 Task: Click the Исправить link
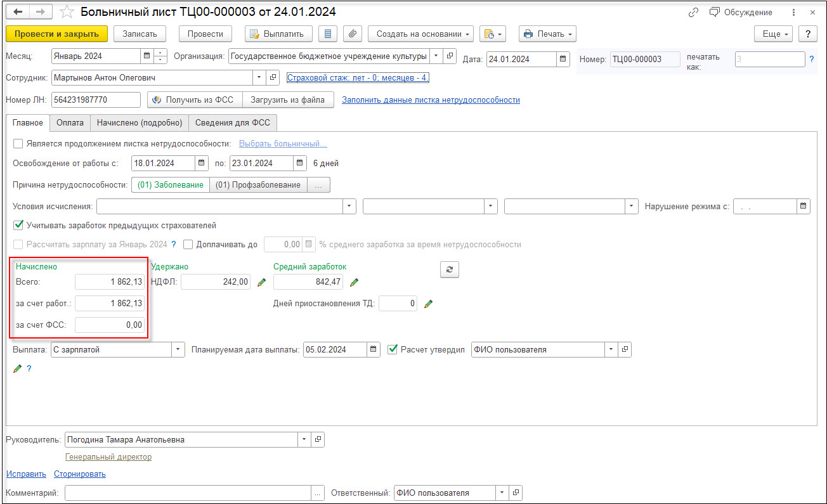[x=27, y=474]
